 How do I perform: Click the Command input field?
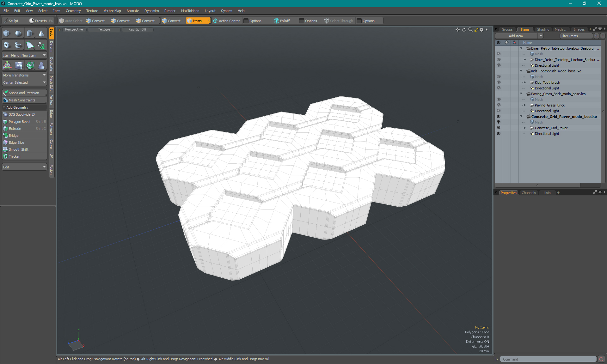(549, 359)
